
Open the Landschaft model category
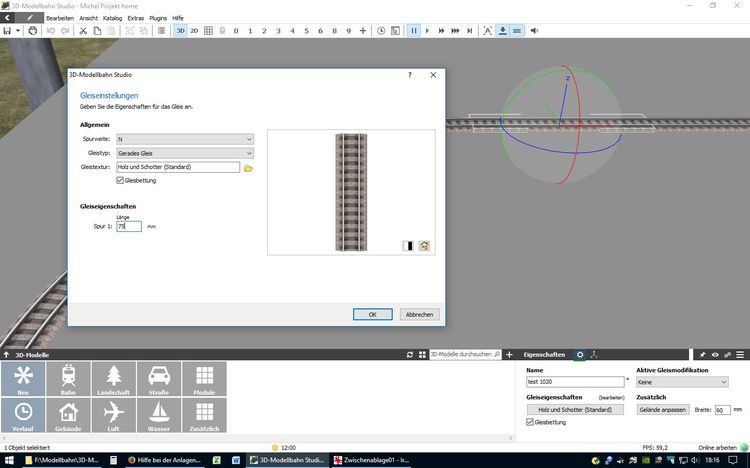click(113, 380)
